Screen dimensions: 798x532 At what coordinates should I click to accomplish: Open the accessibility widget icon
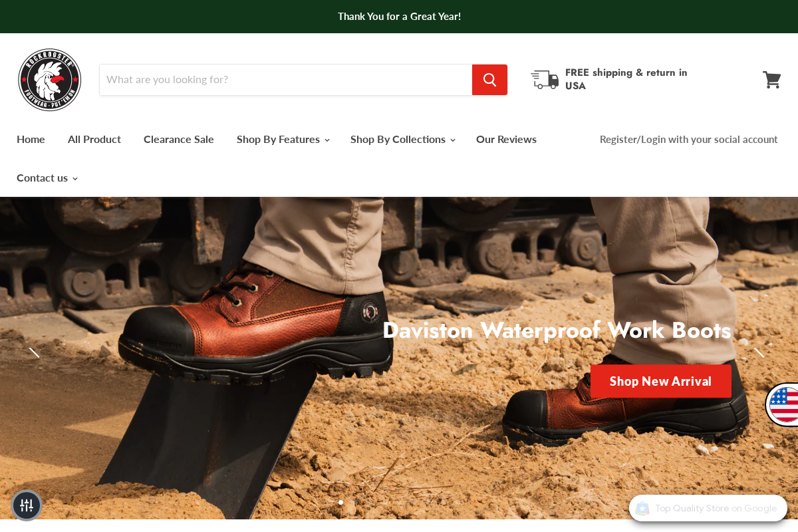click(27, 505)
